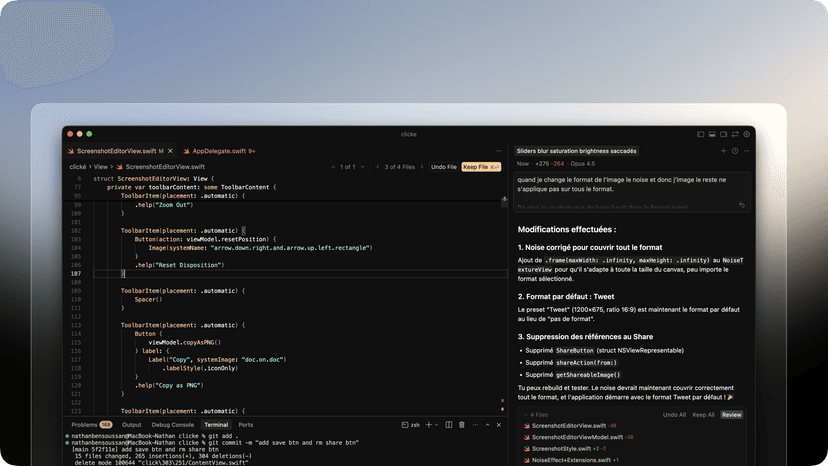Open NoiseEffect+Extensions.swift in changed files

pos(571,460)
